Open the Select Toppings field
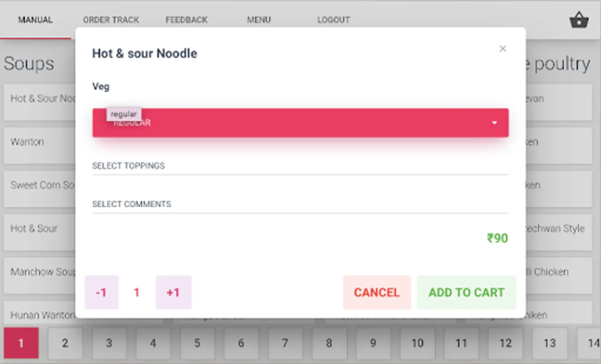601x364 pixels. coord(300,166)
